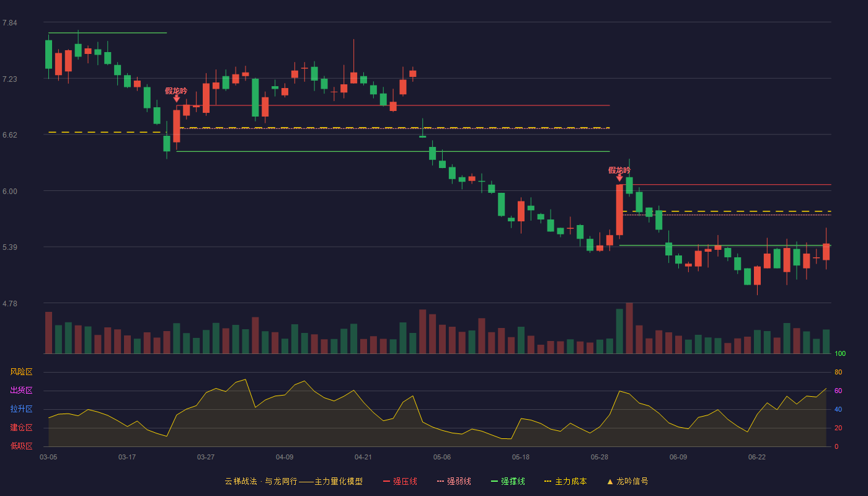
Task: Click the 出货区 zone label
Action: 21,391
